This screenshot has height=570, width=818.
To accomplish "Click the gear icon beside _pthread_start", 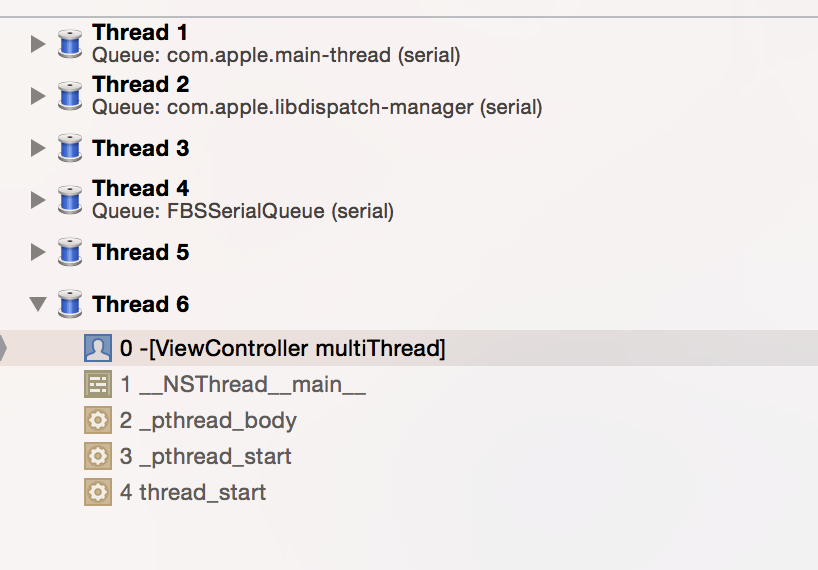I will pos(97,456).
